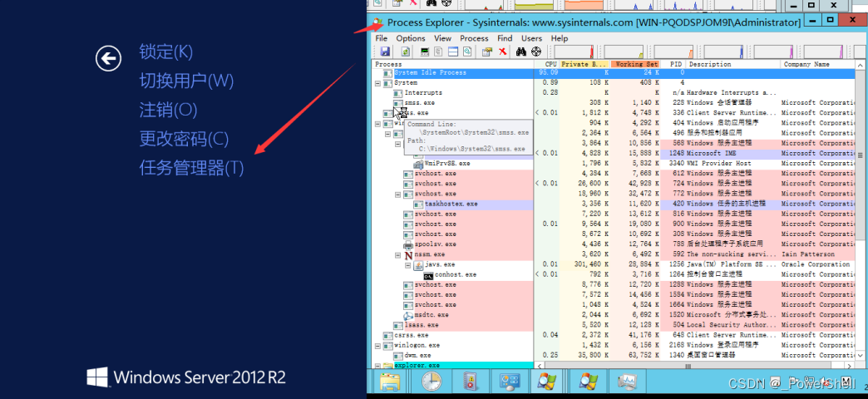This screenshot has width=868, height=399.
Task: Collapse the System process tree node
Action: tap(377, 82)
